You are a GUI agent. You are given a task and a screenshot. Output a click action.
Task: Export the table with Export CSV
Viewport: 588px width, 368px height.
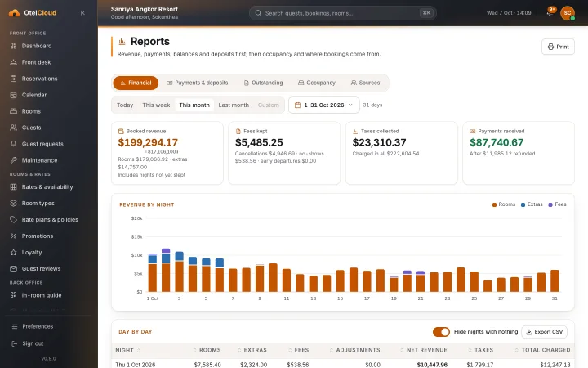point(544,332)
